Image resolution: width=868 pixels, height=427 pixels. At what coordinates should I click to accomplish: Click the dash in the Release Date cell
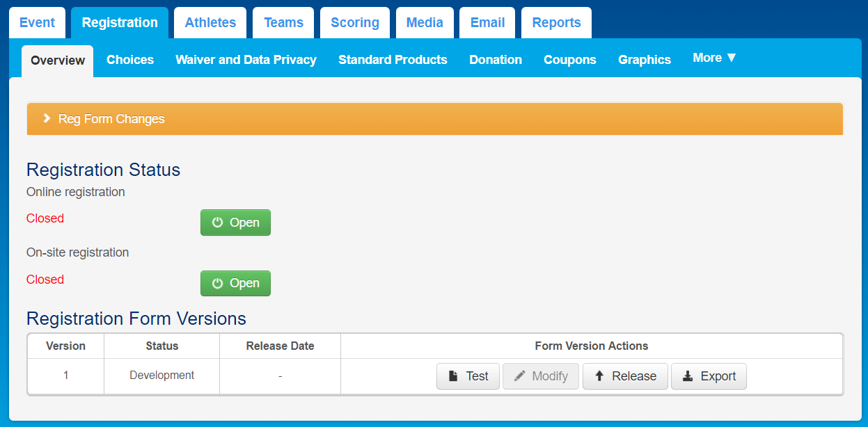tap(280, 376)
